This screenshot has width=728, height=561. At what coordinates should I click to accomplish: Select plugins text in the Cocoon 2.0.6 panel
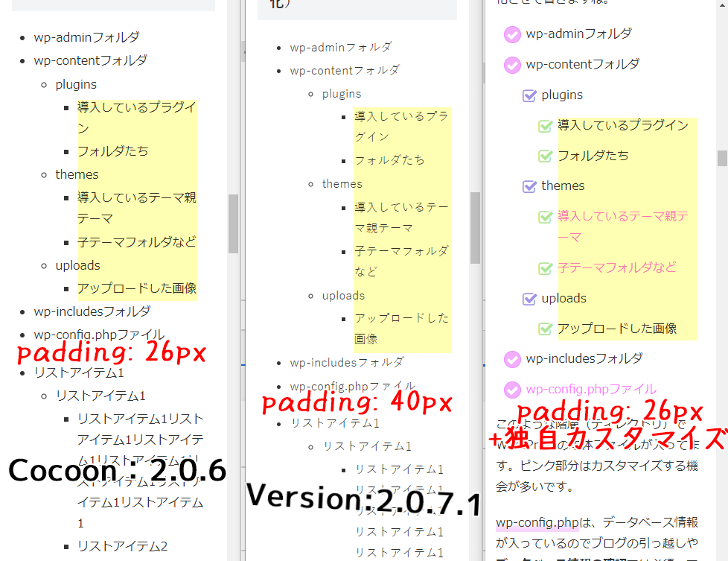(76, 85)
